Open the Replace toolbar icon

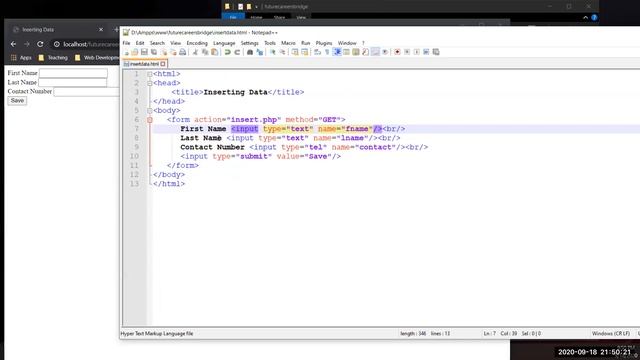[260, 52]
